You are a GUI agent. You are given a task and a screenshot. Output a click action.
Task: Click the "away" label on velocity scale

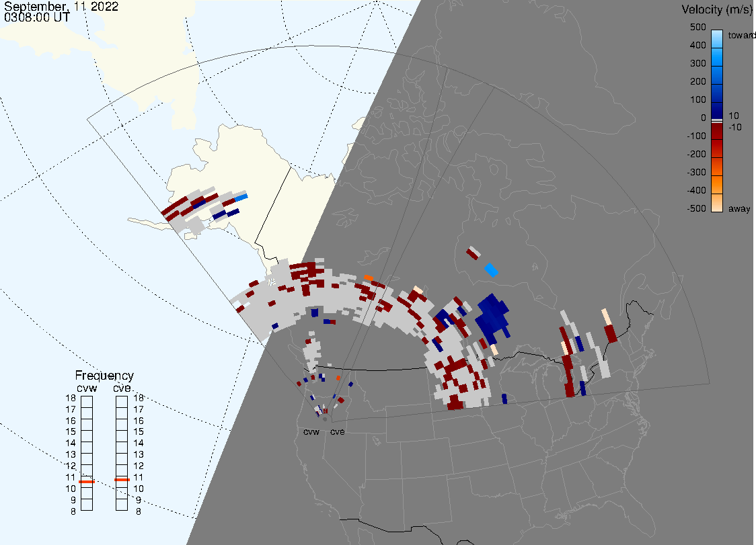click(x=739, y=208)
